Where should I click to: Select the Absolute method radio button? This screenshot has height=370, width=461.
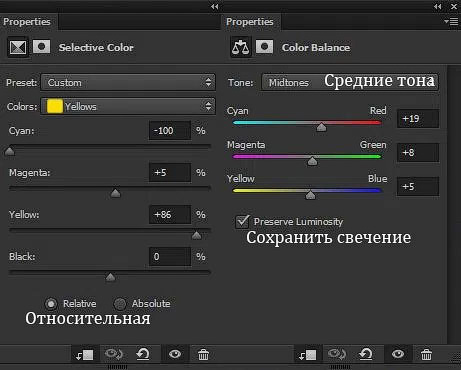pos(120,304)
